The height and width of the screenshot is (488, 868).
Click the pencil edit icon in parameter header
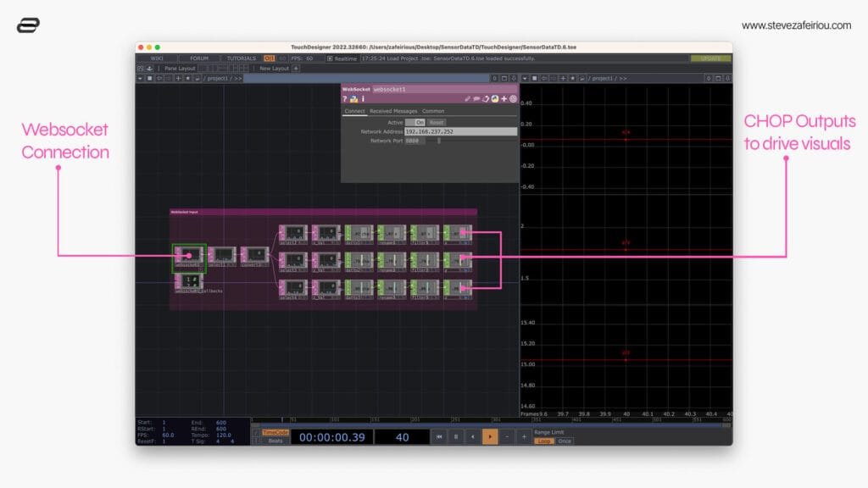click(467, 99)
